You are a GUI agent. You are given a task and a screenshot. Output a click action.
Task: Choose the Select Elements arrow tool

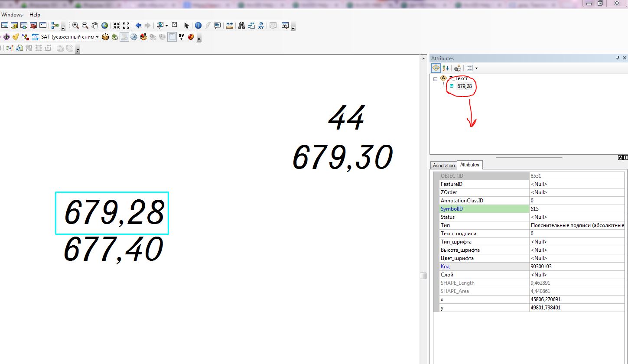(x=186, y=26)
